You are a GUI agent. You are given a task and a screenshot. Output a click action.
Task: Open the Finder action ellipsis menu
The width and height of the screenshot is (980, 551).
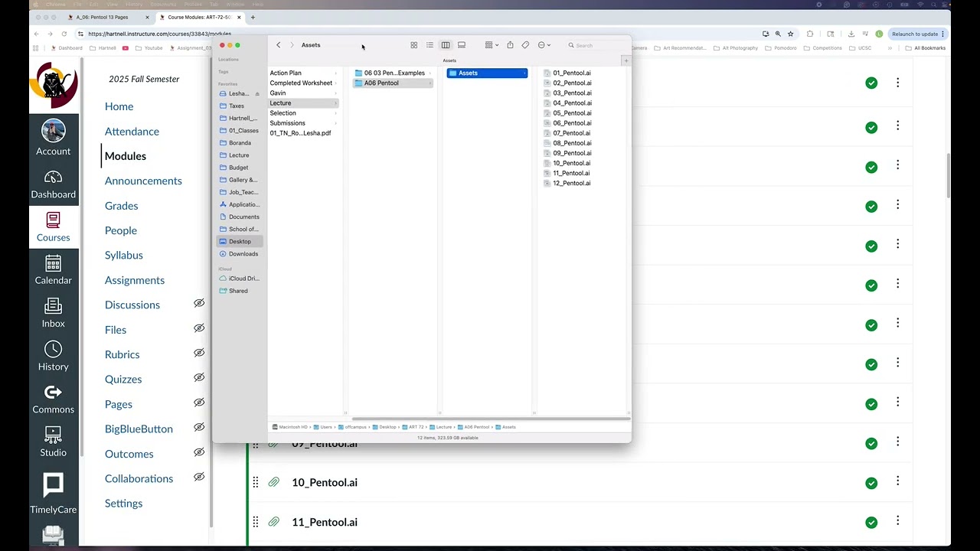pos(544,45)
